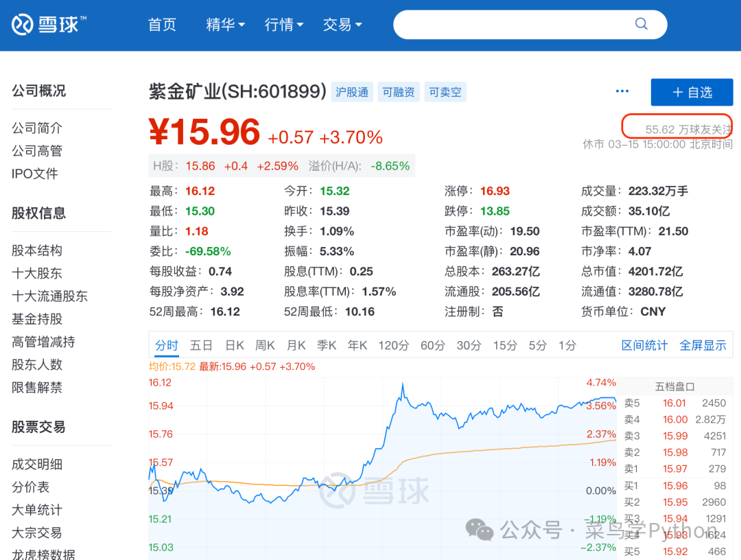Viewport: 741px width, 560px height.
Task: Switch to the 60分 chart tab
Action: tap(433, 345)
